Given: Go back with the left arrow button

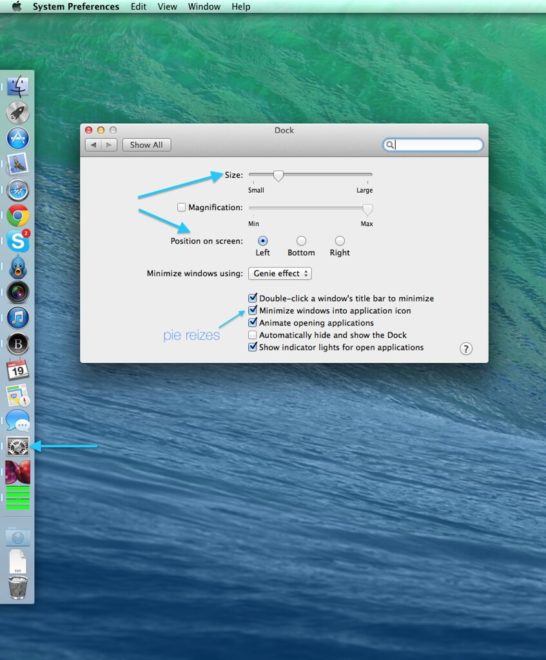Looking at the screenshot, I should (x=93, y=145).
